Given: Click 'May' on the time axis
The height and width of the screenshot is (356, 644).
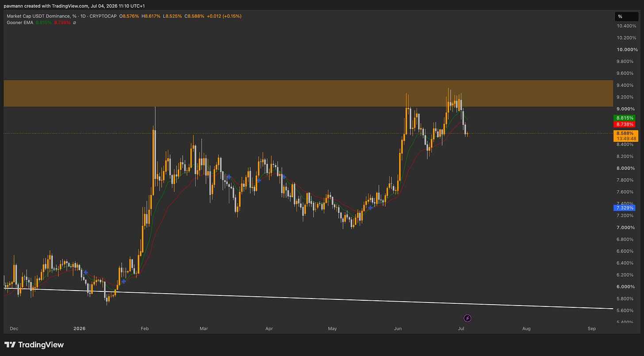Looking at the screenshot, I should 333,329.
